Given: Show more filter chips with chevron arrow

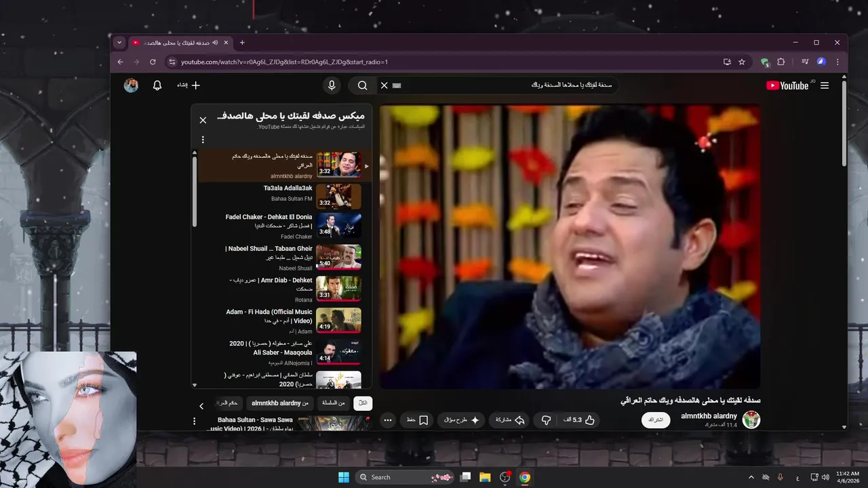Looking at the screenshot, I should [x=201, y=406].
